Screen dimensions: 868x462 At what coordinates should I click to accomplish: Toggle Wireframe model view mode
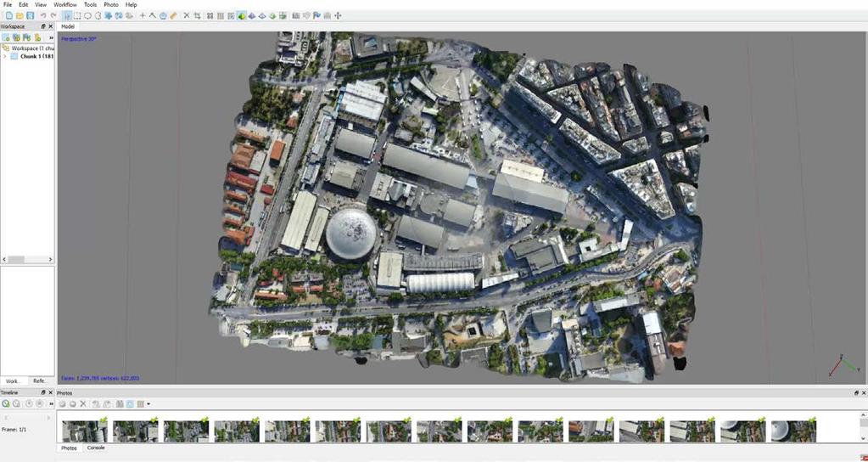click(262, 15)
